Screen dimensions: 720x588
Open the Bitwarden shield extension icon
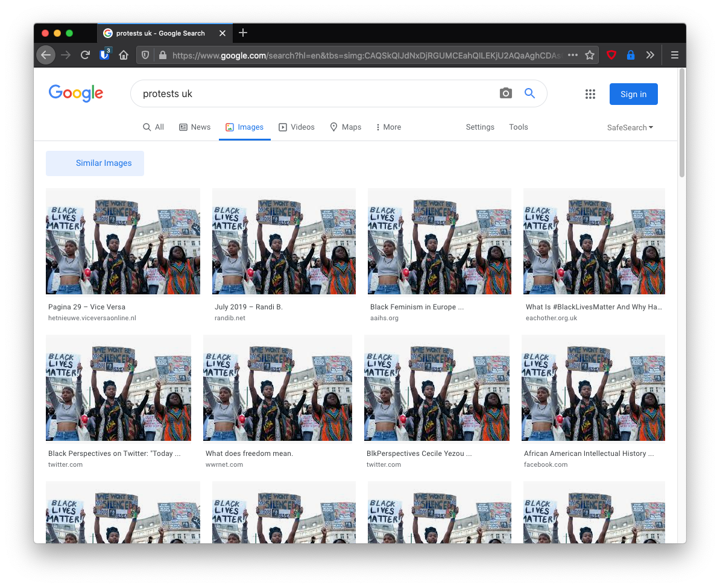tap(105, 55)
